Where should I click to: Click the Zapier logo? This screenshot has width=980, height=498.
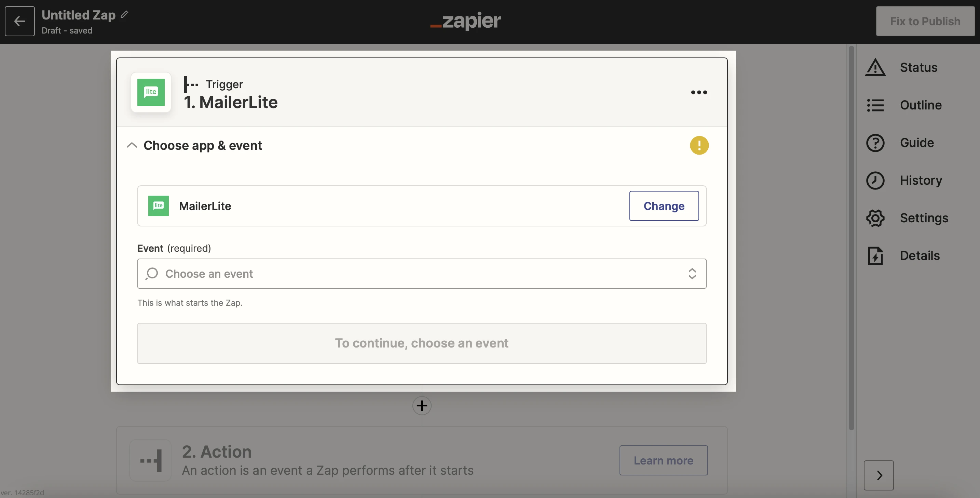coord(465,21)
